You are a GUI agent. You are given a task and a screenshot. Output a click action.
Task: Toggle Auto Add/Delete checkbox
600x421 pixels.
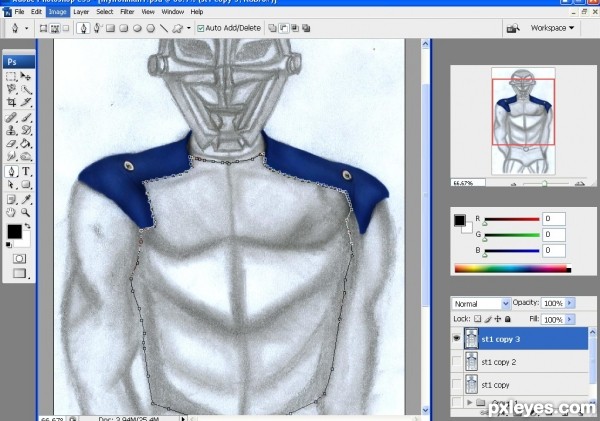point(201,28)
